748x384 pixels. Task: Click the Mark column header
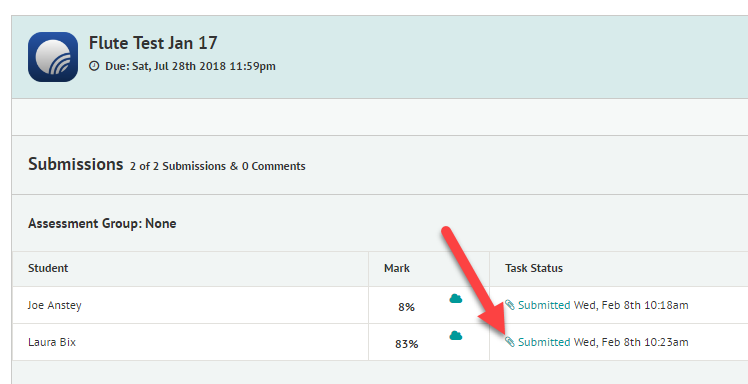click(x=397, y=268)
